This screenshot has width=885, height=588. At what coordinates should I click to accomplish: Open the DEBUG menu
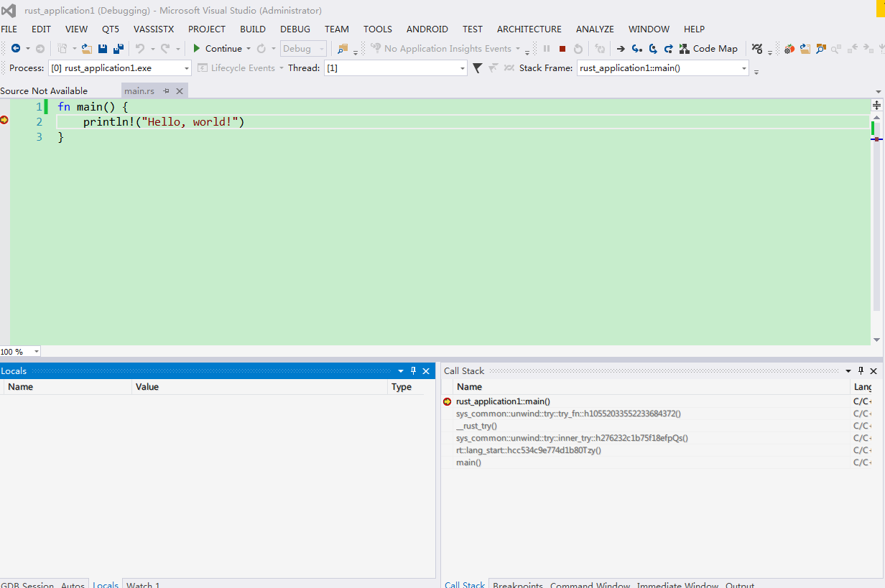pos(295,29)
